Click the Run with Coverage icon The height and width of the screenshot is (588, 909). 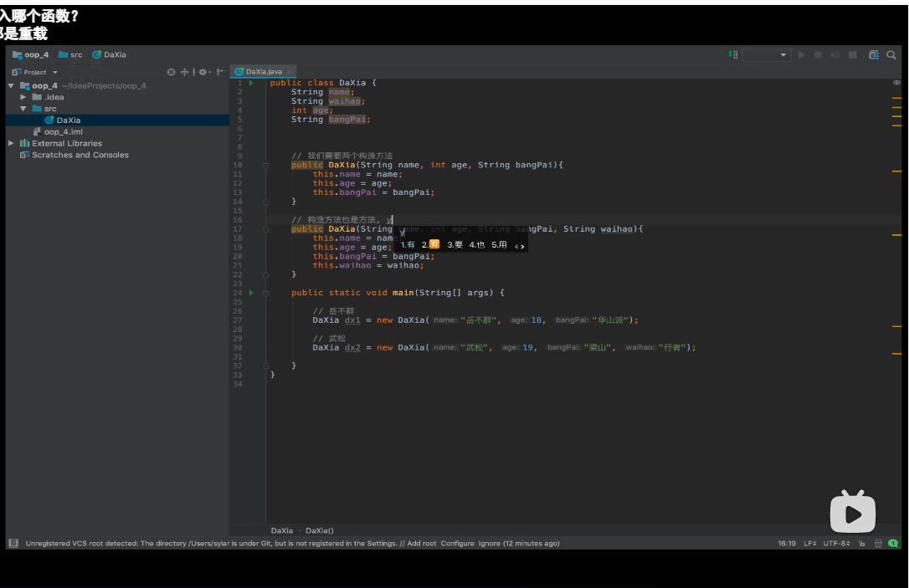835,54
